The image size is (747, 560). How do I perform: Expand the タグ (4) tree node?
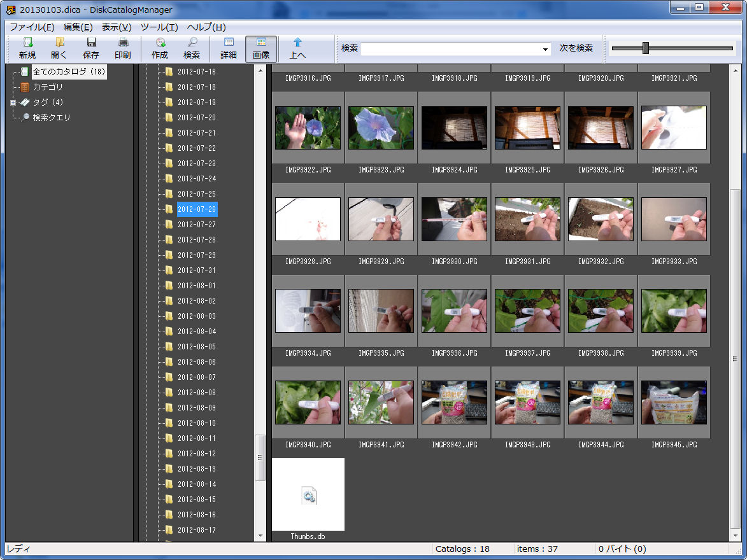[13, 102]
